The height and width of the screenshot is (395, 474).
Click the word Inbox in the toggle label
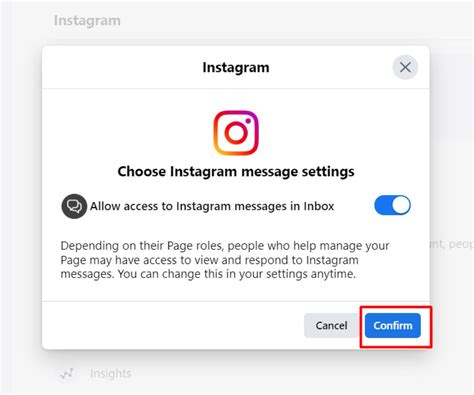pos(319,206)
